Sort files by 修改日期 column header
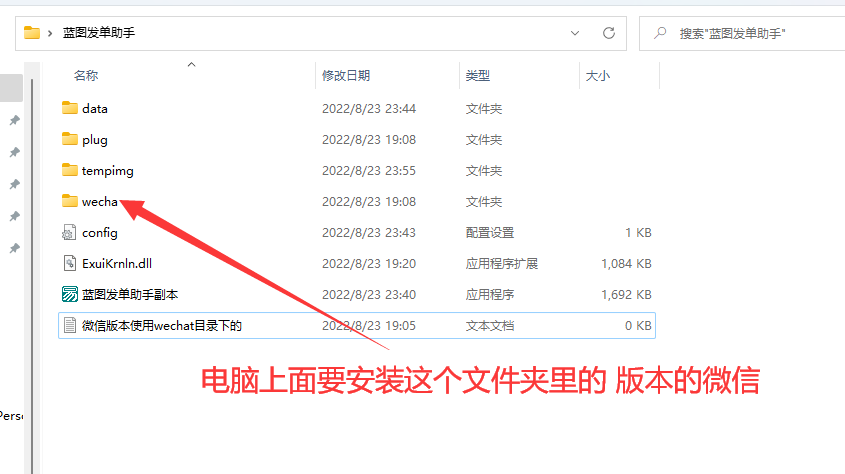The image size is (845, 474). tap(346, 76)
